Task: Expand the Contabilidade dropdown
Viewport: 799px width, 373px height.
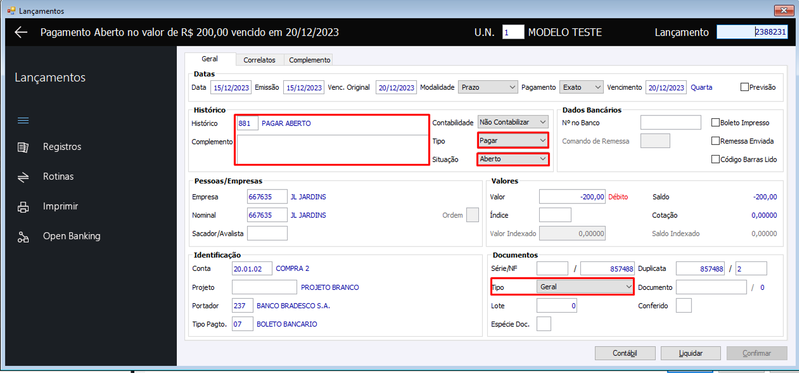Action: [x=513, y=122]
